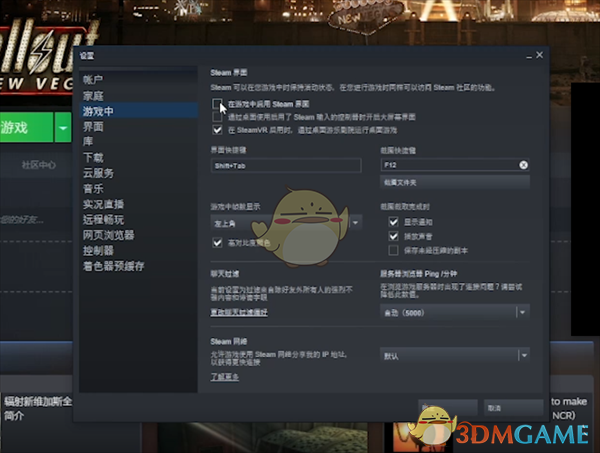The height and width of the screenshot is (453, 600).
Task: Close the 设置 dialog with X
Action: coord(540,55)
